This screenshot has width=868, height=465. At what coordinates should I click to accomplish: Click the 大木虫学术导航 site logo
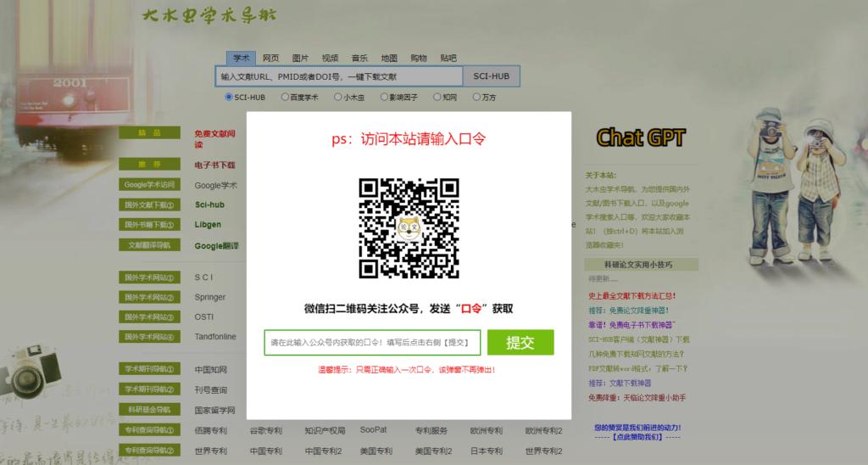tap(209, 15)
